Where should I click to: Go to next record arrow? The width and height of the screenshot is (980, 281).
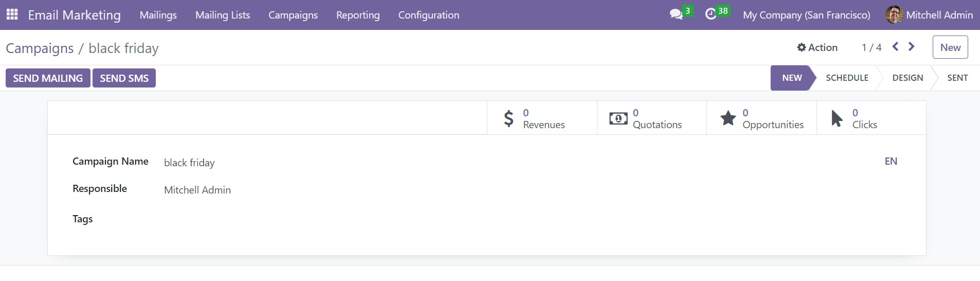point(911,47)
